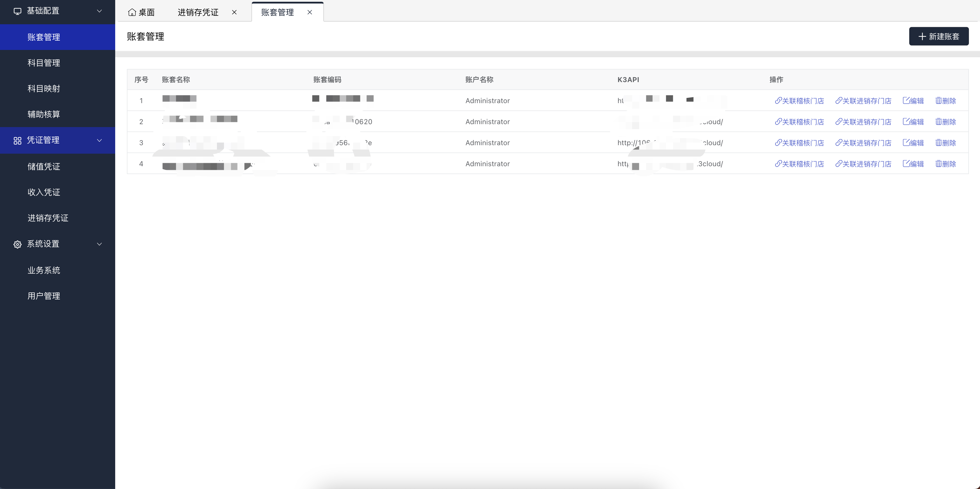The width and height of the screenshot is (980, 489).
Task: Edit the account set in row 4
Action: click(x=913, y=164)
